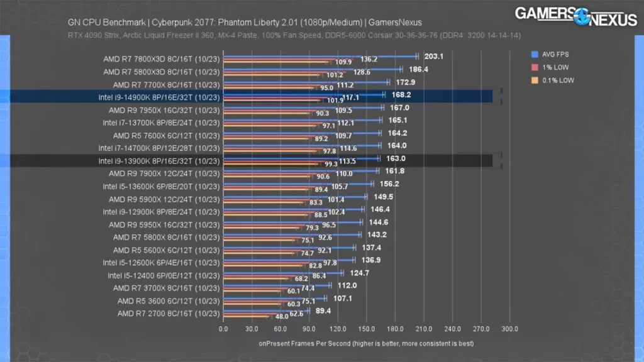
Task: Click the test bench subtitle with RTX 4090 Strix
Action: pyautogui.click(x=294, y=35)
